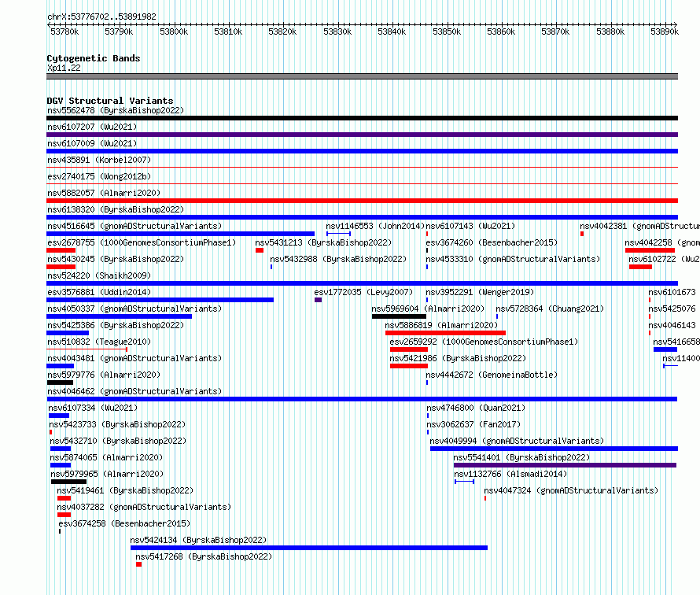Open nsv5874065 (Almarri2020) label
700x595 pixels.
pyautogui.click(x=106, y=457)
